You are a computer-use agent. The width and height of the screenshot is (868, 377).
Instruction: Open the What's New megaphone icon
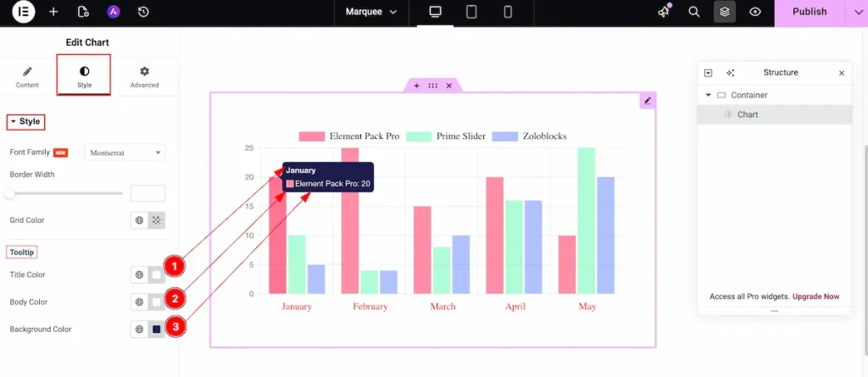664,12
